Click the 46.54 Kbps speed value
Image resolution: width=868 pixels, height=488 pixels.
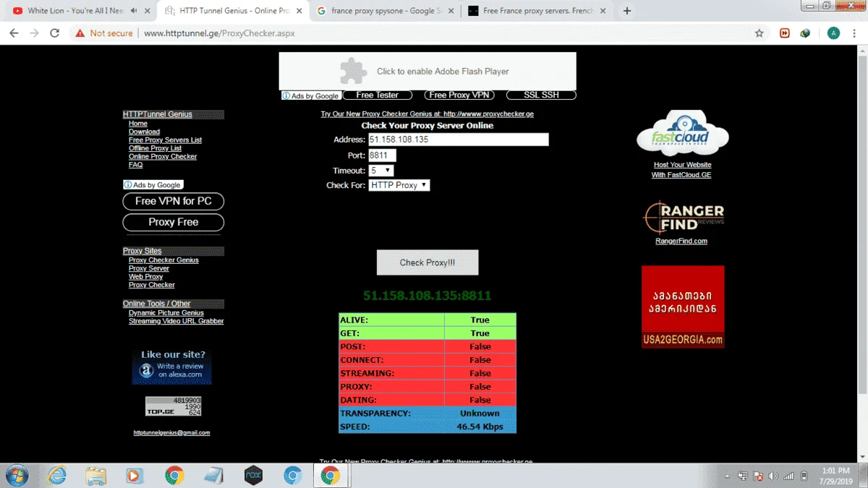pos(480,427)
